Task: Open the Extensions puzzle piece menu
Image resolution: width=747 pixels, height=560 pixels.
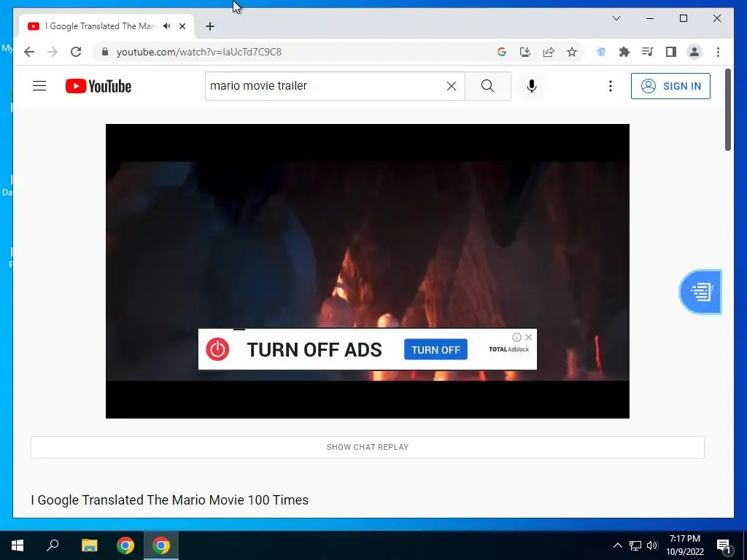Action: pyautogui.click(x=624, y=52)
